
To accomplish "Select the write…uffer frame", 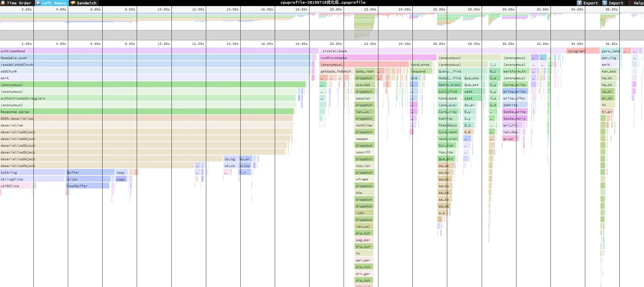I will pos(515,98).
